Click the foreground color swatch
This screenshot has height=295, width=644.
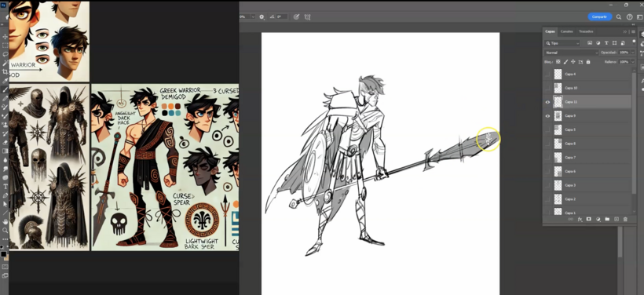[x=4, y=254]
